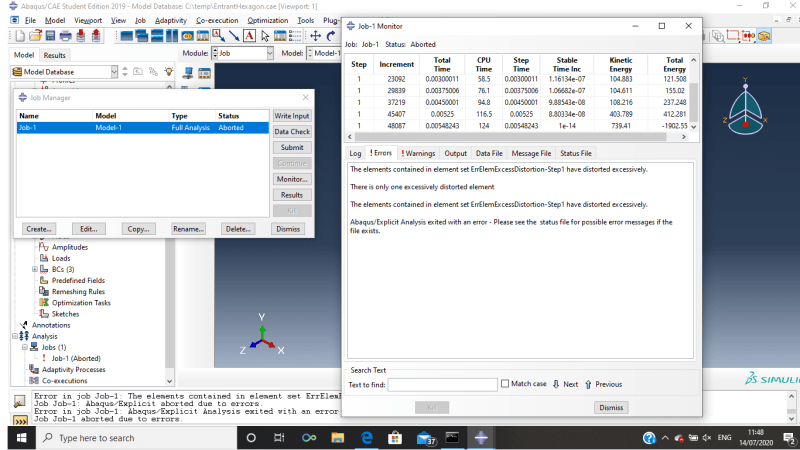This screenshot has height=450, width=800.
Task: Click the Data Check button
Action: (292, 132)
